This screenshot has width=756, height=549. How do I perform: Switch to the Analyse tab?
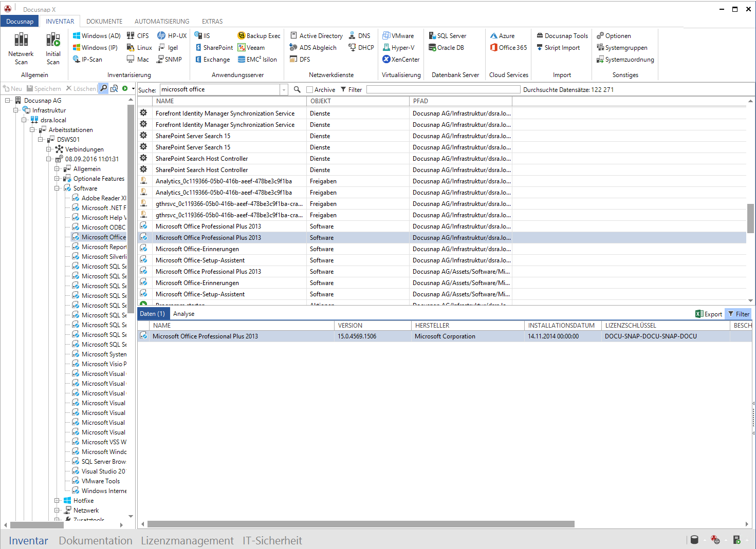click(183, 314)
